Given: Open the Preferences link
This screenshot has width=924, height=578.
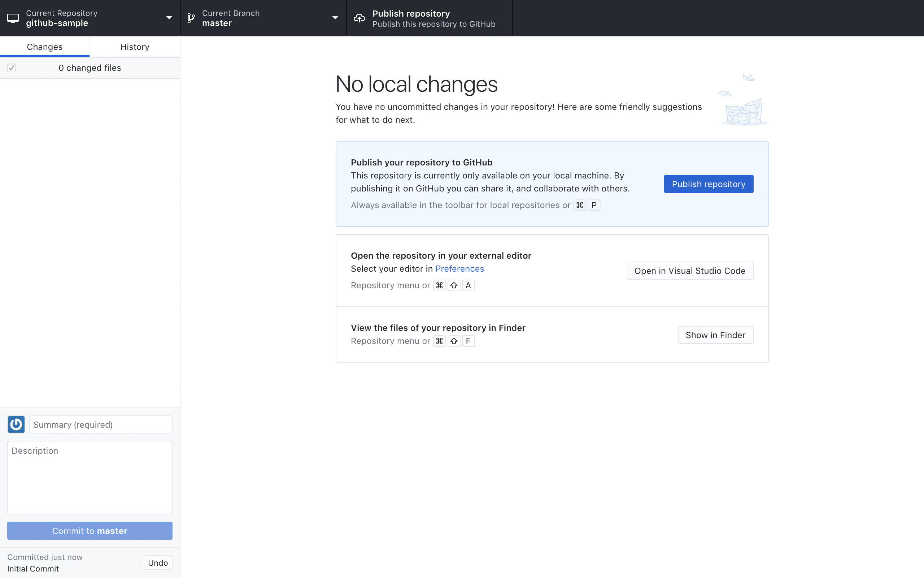Looking at the screenshot, I should click(460, 269).
